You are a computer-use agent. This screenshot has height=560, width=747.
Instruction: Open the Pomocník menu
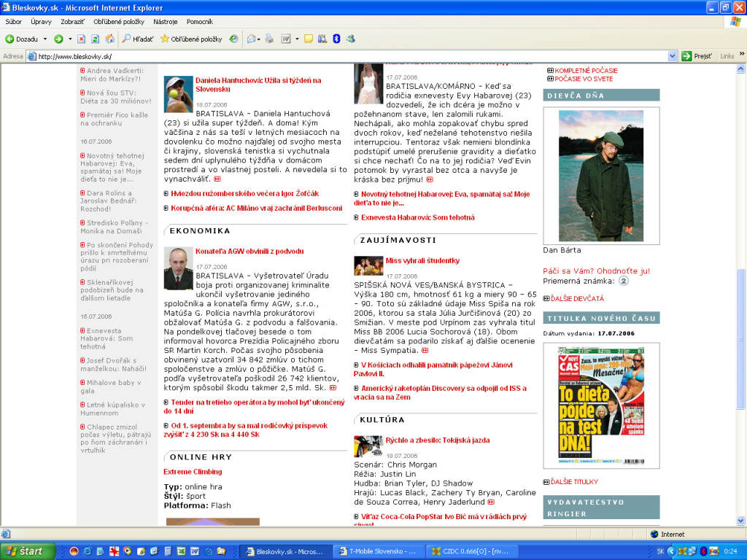(200, 21)
